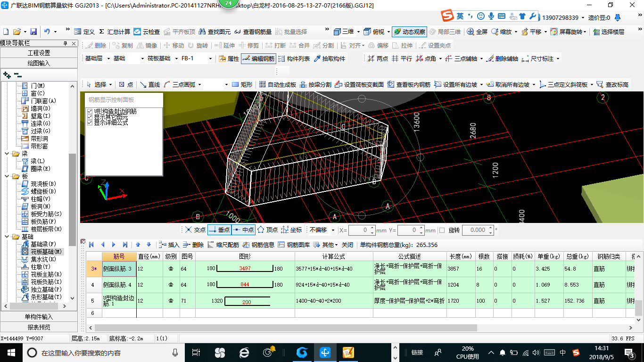Open Windows Start menu
This screenshot has height=362, width=644.
[11, 353]
